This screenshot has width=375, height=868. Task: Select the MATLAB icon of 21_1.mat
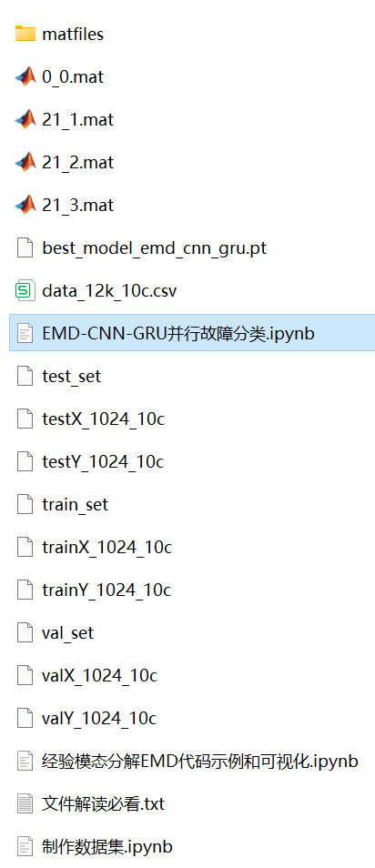point(25,119)
